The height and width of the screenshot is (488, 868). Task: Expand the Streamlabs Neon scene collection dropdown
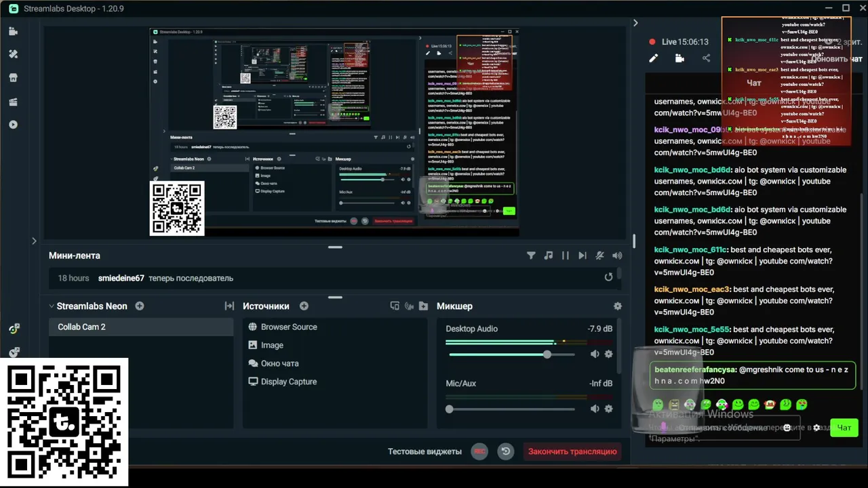52,306
